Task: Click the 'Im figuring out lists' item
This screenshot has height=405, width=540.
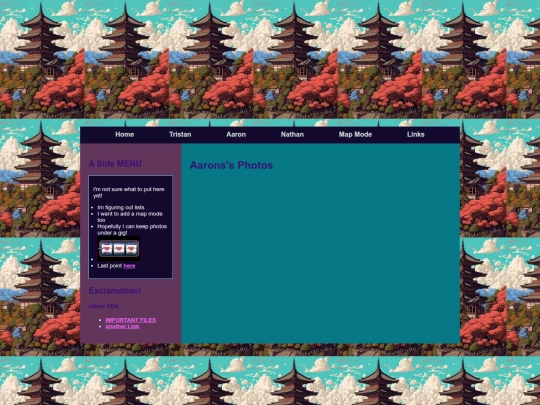Action: tap(121, 207)
